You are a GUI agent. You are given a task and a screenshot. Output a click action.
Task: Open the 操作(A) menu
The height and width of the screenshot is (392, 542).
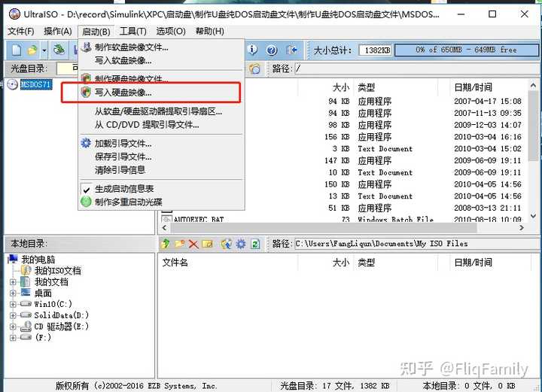(x=58, y=32)
